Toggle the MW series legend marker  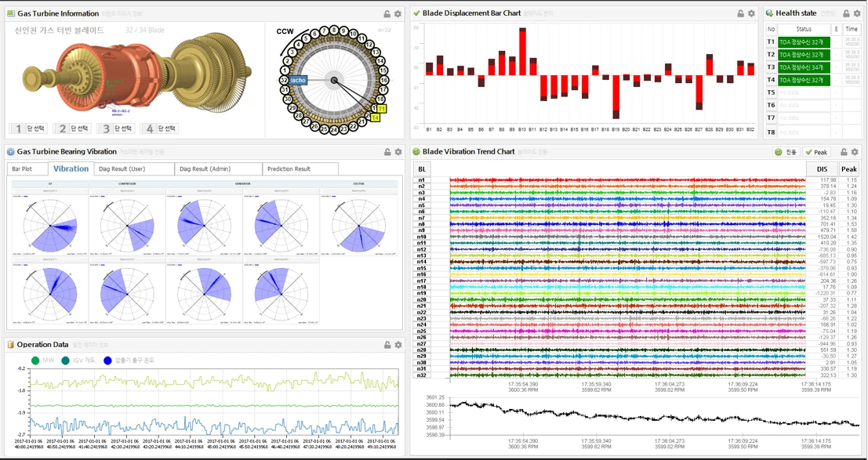coord(35,360)
